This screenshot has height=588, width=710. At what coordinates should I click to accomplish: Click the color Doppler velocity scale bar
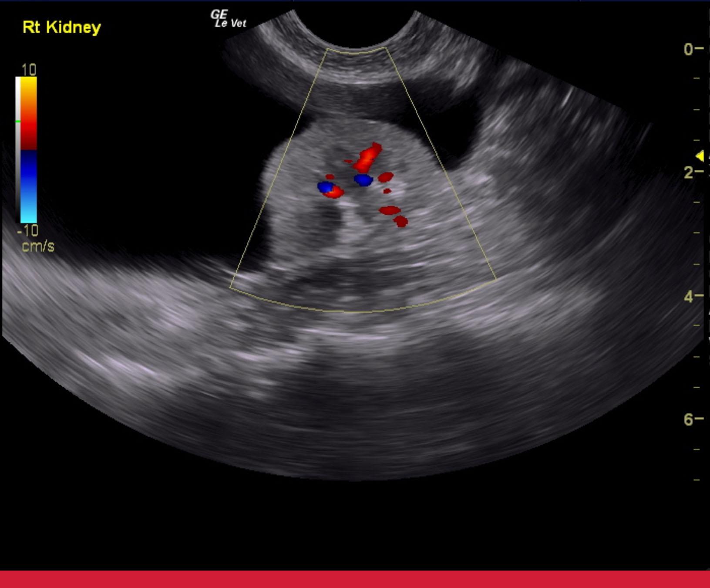pyautogui.click(x=29, y=150)
